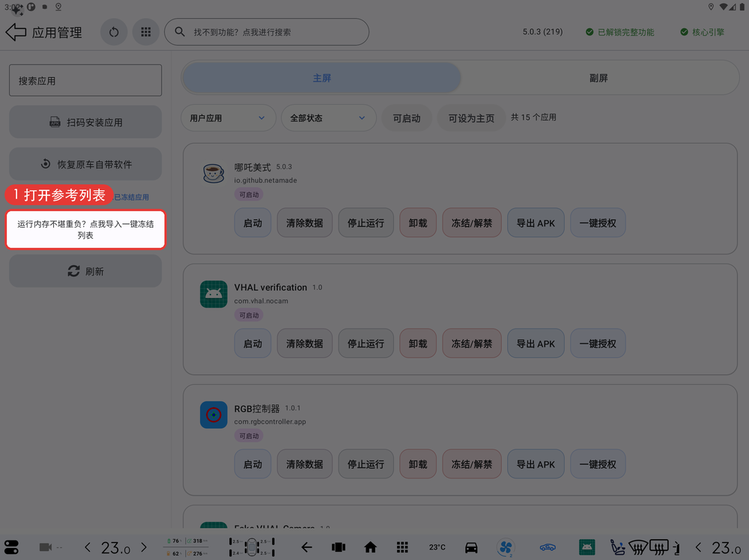The image size is (749, 560).
Task: Tap the seat heating icon
Action: point(617,547)
